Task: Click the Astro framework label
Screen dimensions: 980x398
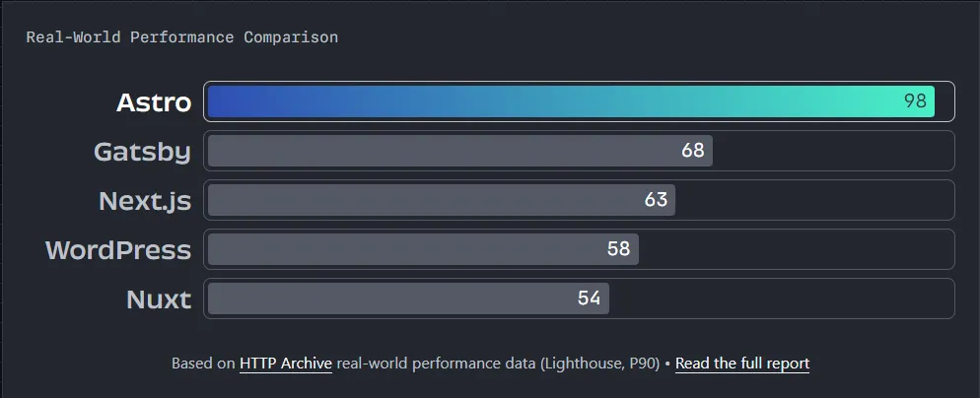Action: [154, 102]
